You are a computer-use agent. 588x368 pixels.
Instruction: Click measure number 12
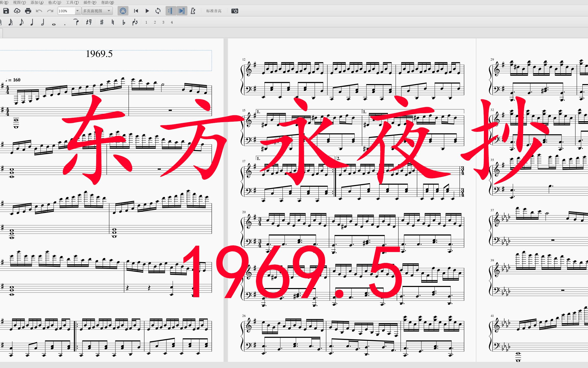pyautogui.click(x=244, y=60)
